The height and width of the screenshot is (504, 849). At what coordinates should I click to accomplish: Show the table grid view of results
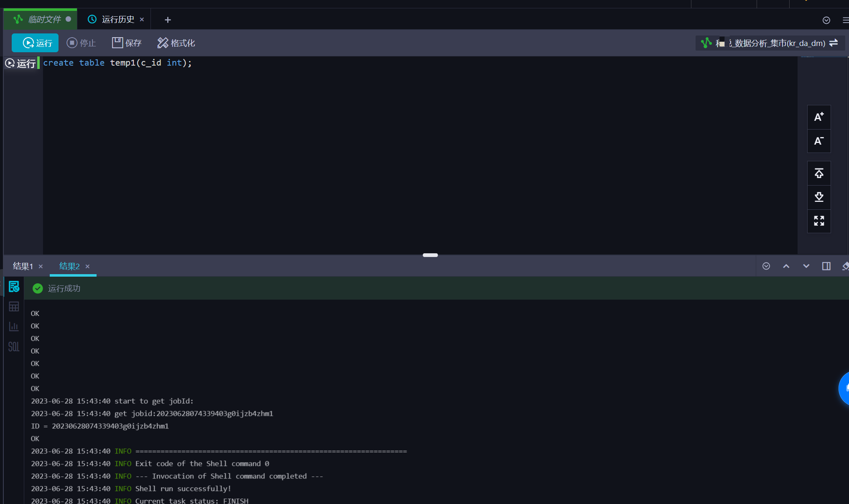pyautogui.click(x=14, y=307)
